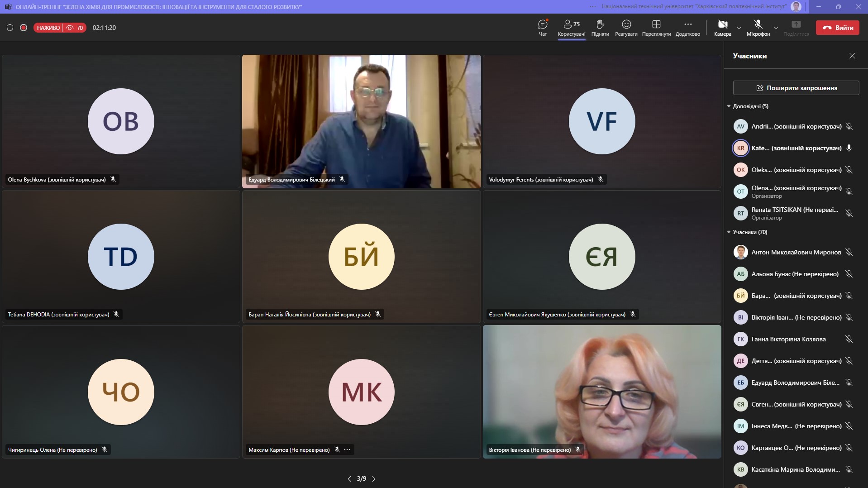Click the meeting timer 02:11:20
Screen dimensions: 868x488
(x=104, y=28)
